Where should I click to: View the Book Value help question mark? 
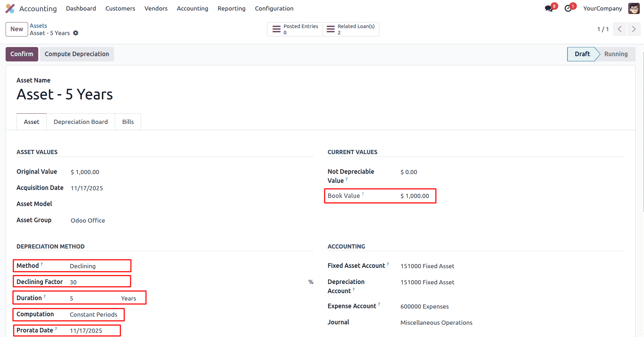click(x=363, y=194)
